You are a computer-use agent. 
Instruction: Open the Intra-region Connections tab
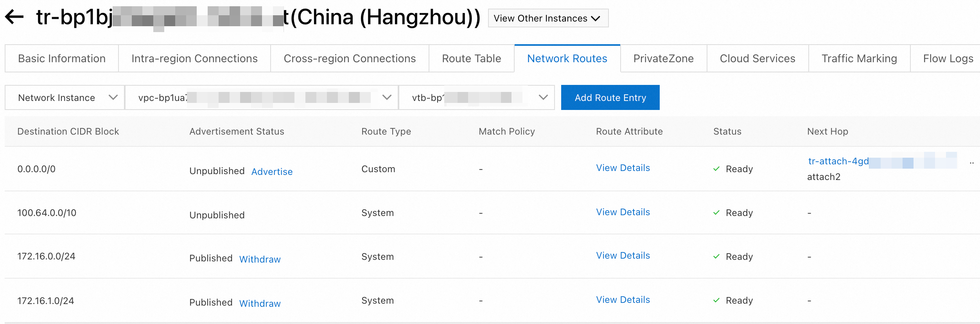click(194, 59)
